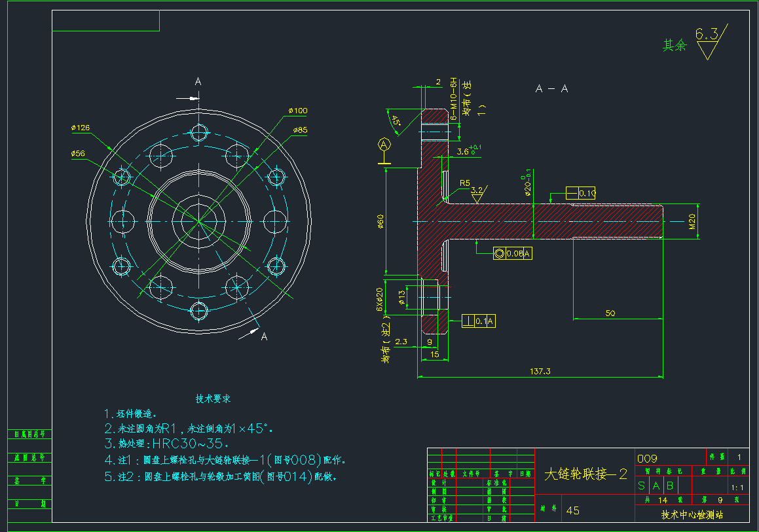
Task: Click the 6-M10-6H thread callout
Action: [x=454, y=99]
